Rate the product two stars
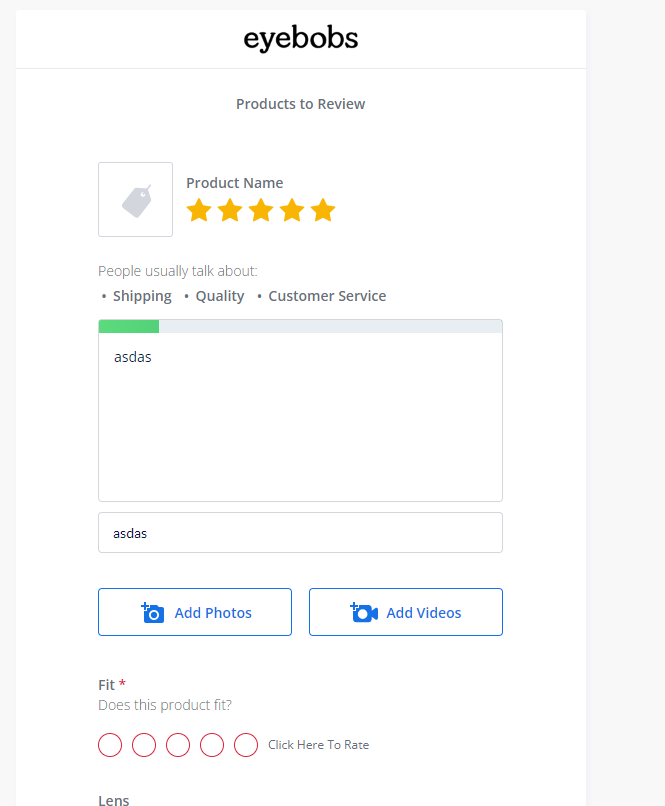Viewport: 665px width, 806px height. (230, 210)
